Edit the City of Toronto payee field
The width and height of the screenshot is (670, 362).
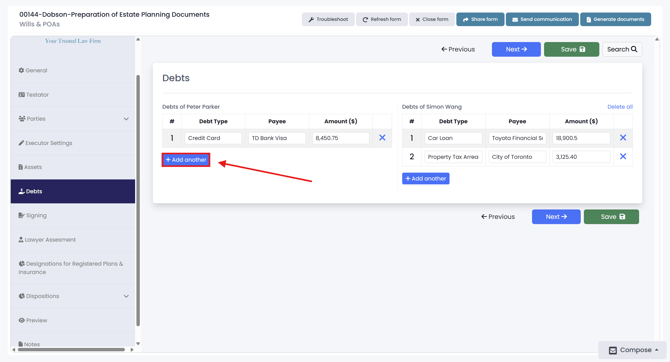tap(517, 157)
